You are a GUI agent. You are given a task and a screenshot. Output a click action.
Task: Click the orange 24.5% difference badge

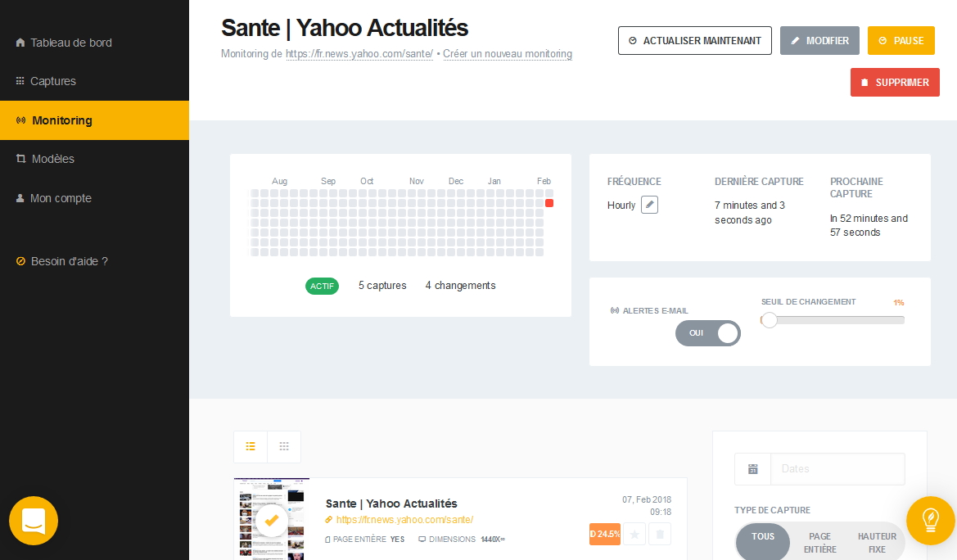coord(605,535)
